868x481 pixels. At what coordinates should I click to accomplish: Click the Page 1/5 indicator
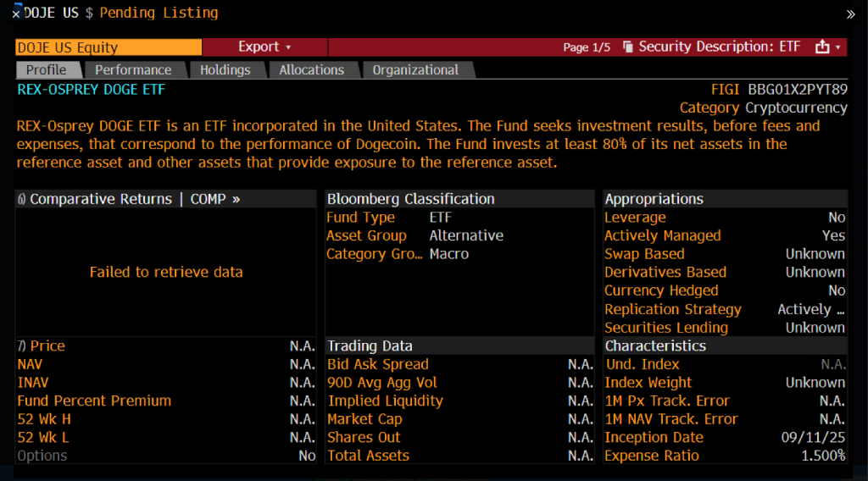point(587,47)
